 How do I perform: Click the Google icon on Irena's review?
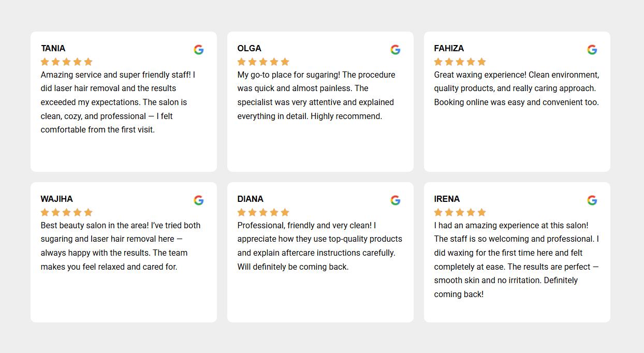592,200
